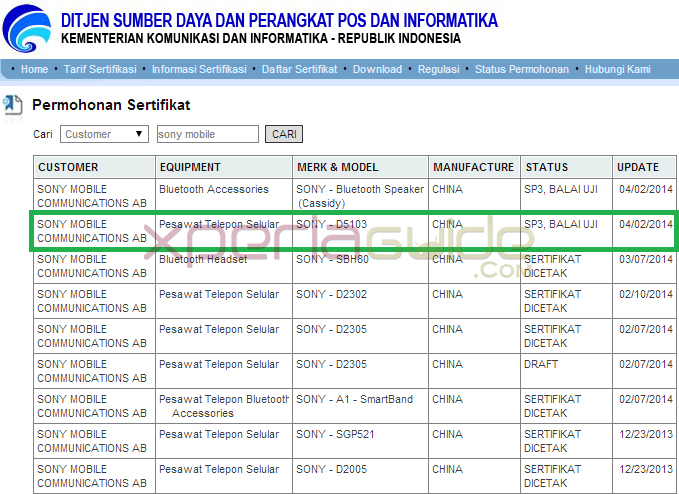Go to the Download menu

(377, 69)
